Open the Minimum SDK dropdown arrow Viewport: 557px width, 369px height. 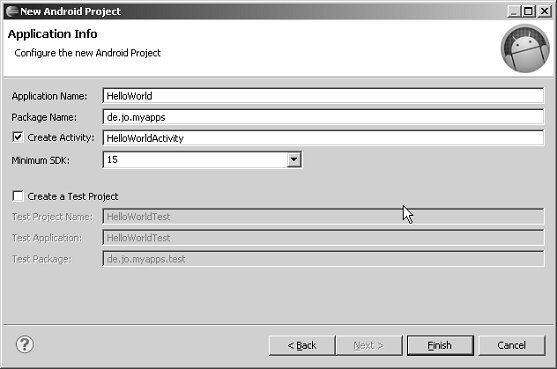[x=294, y=159]
